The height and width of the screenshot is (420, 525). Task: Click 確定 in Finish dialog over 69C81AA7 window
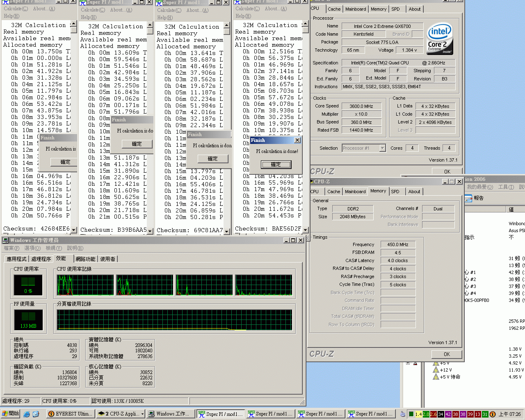(212, 159)
